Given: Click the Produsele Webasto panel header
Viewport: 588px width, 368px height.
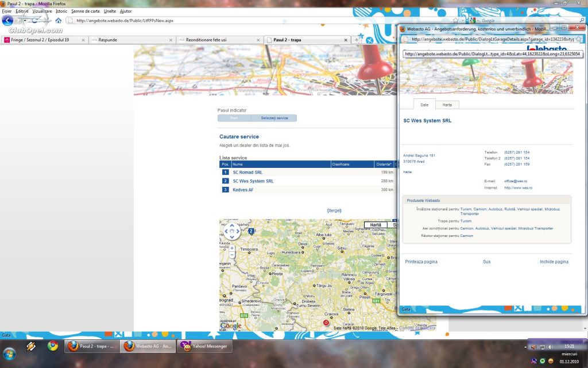Looking at the screenshot, I should pyautogui.click(x=487, y=201).
